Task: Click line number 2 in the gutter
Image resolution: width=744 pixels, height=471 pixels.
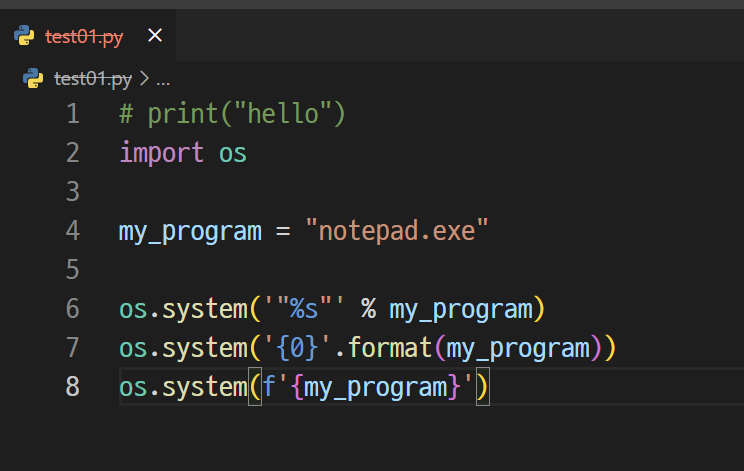Action: click(73, 153)
